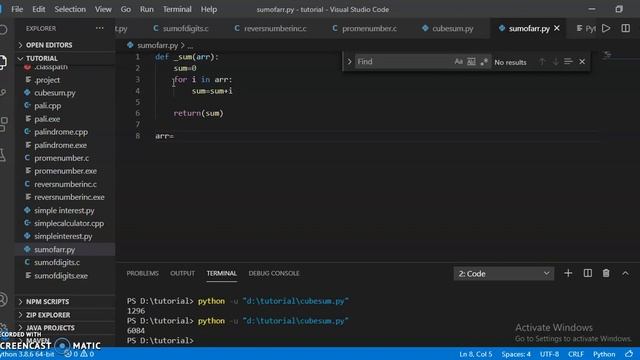The image size is (640, 360).
Task: Kill terminal with trash icon
Action: pos(606,273)
